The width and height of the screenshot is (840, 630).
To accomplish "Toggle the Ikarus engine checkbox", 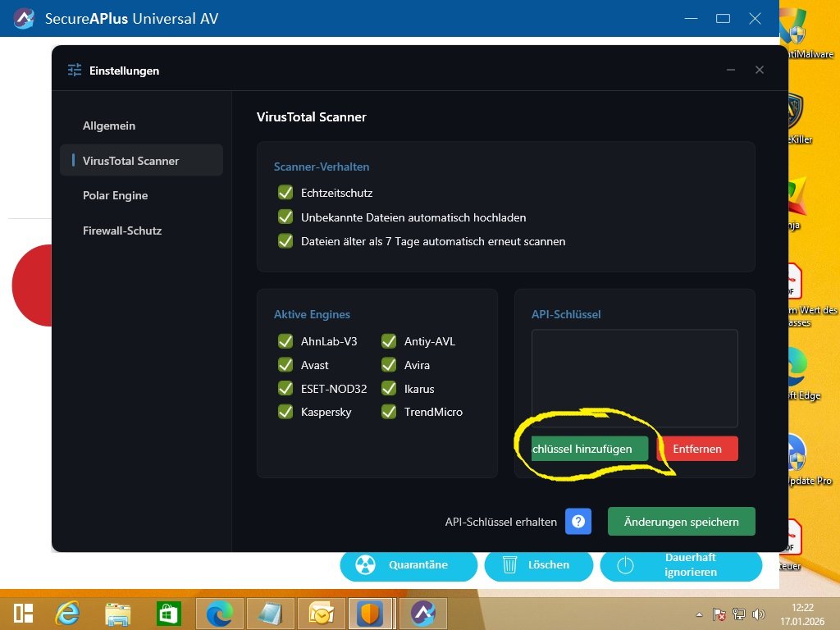I will tap(389, 388).
